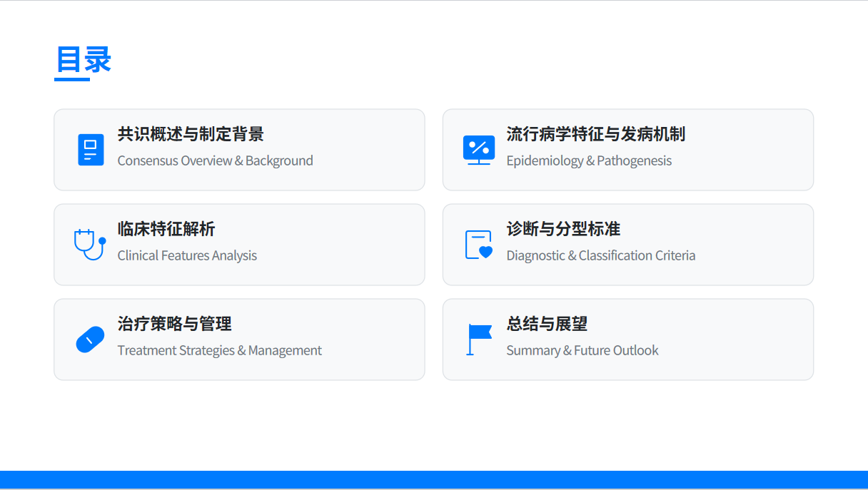Click the clipboard-heart icon for 诊断与分型标准
The image size is (868, 490).
[x=479, y=244]
